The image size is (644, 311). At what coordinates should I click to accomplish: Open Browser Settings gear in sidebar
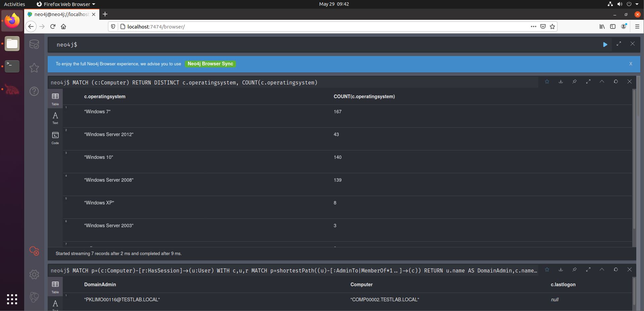coord(34,274)
